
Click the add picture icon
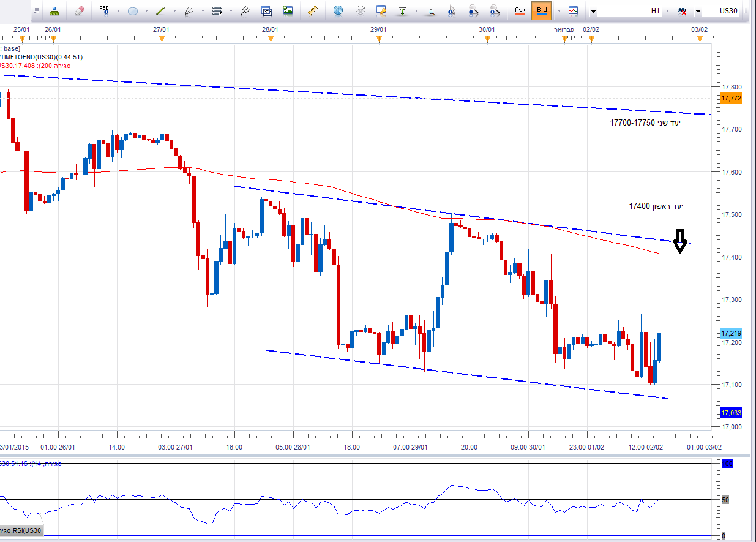(287, 11)
